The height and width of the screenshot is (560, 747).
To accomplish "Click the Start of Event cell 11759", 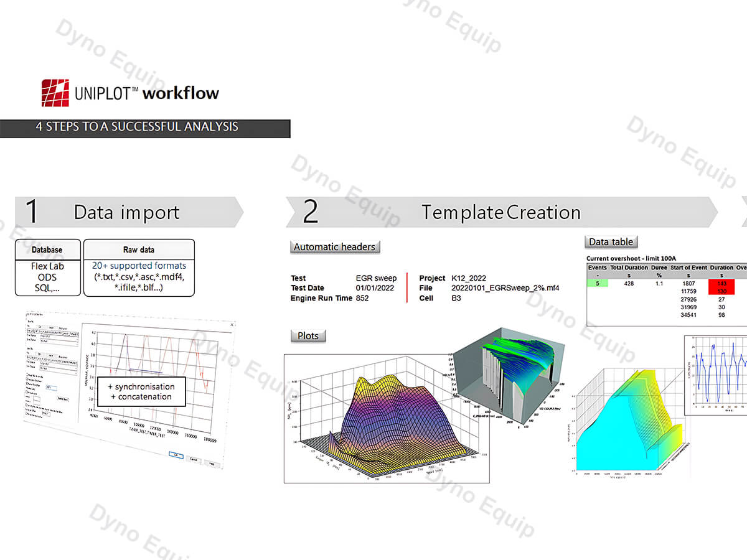I will click(688, 291).
